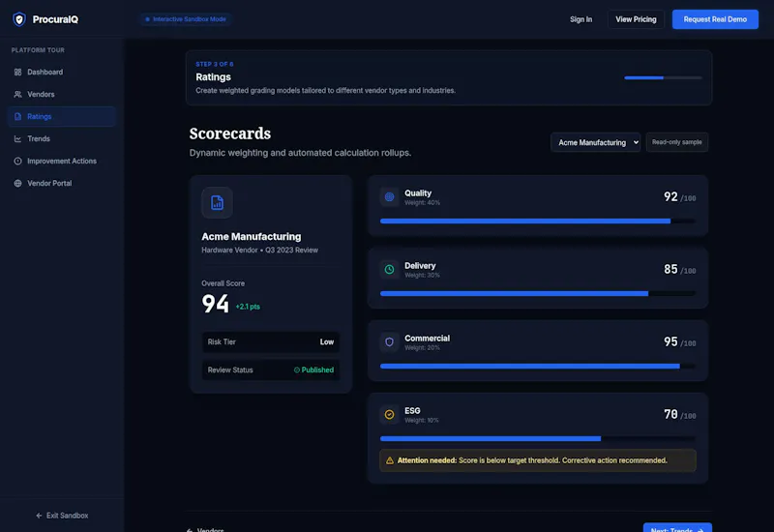774x532 pixels.
Task: Click the ESG score progress bar
Action: pyautogui.click(x=538, y=439)
